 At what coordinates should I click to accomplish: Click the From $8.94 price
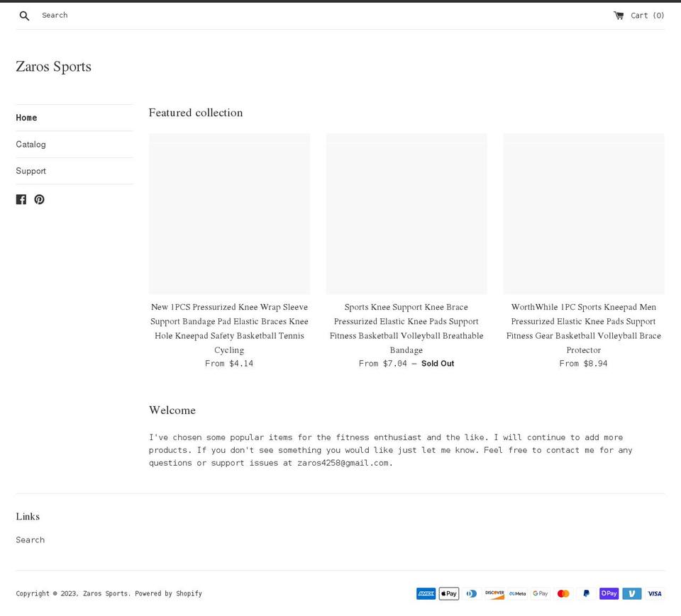coord(584,364)
